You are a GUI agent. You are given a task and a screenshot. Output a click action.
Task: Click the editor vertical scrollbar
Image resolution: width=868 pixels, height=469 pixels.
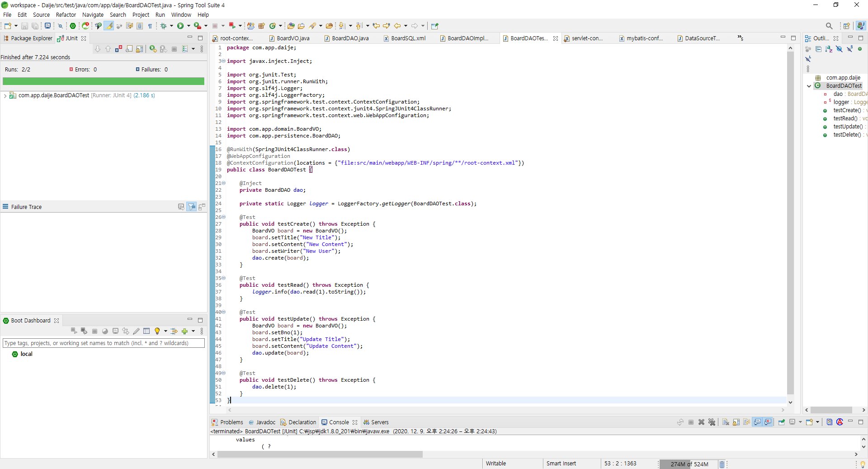pyautogui.click(x=790, y=223)
